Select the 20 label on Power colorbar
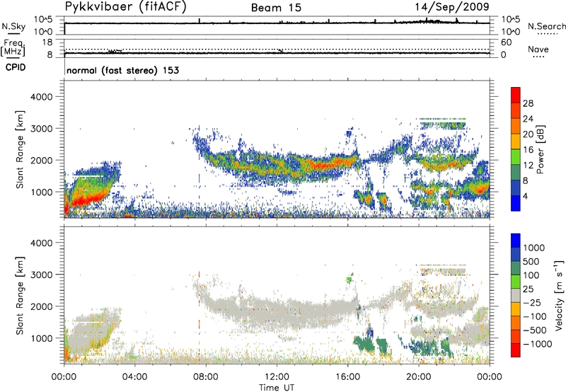 528,134
